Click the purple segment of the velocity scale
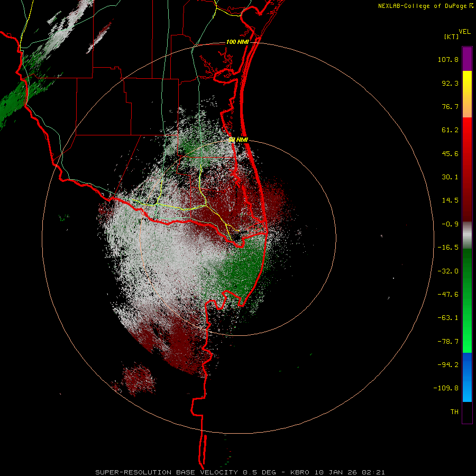The image size is (476, 476). tap(467, 59)
